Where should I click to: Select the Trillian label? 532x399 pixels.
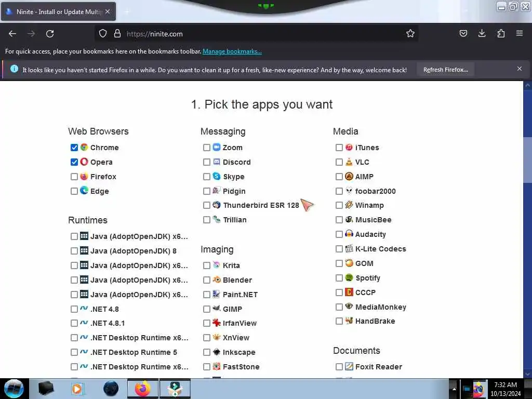click(235, 220)
